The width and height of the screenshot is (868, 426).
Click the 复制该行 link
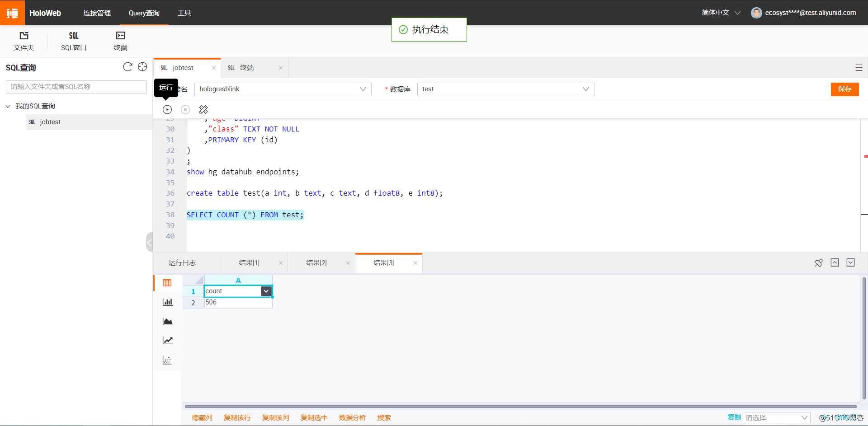237,418
